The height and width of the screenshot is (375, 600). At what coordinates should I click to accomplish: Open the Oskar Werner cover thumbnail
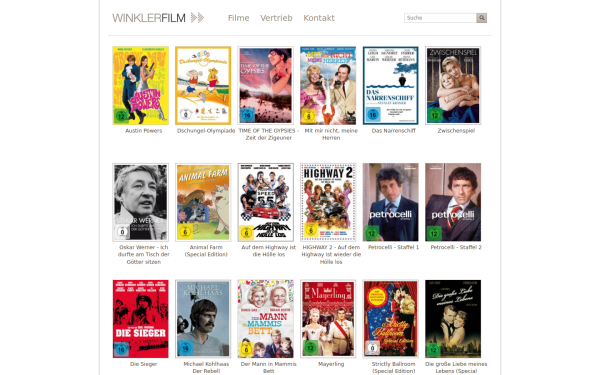[x=140, y=202]
